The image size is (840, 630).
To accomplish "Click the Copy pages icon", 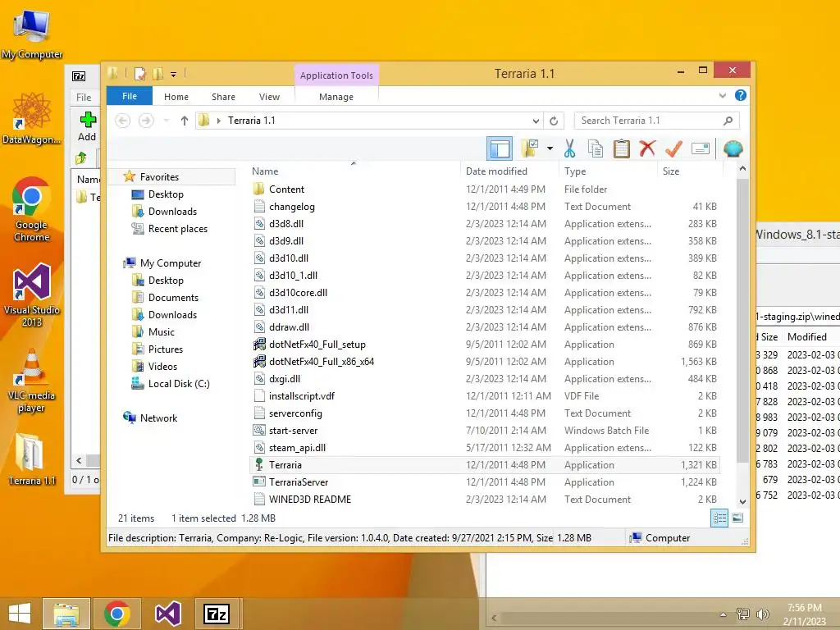I will tap(596, 148).
